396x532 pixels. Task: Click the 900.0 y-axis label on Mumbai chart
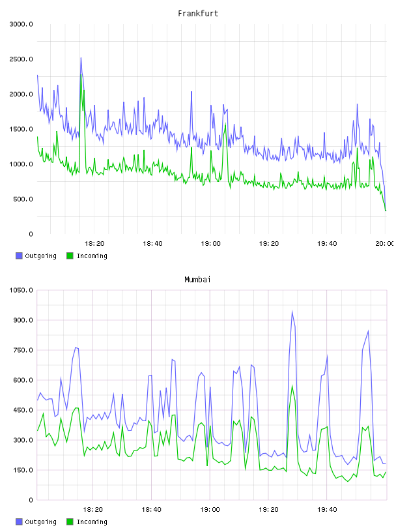point(23,320)
